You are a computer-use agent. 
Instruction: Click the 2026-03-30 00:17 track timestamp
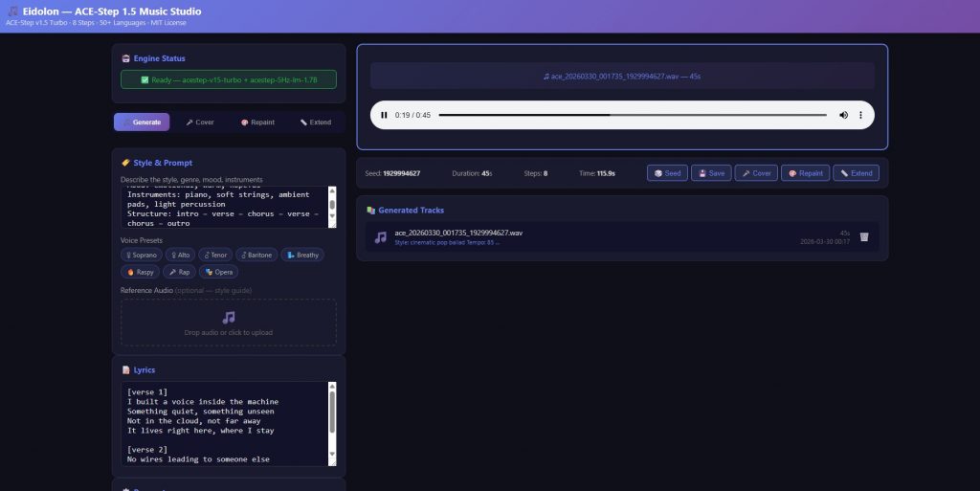coord(825,242)
